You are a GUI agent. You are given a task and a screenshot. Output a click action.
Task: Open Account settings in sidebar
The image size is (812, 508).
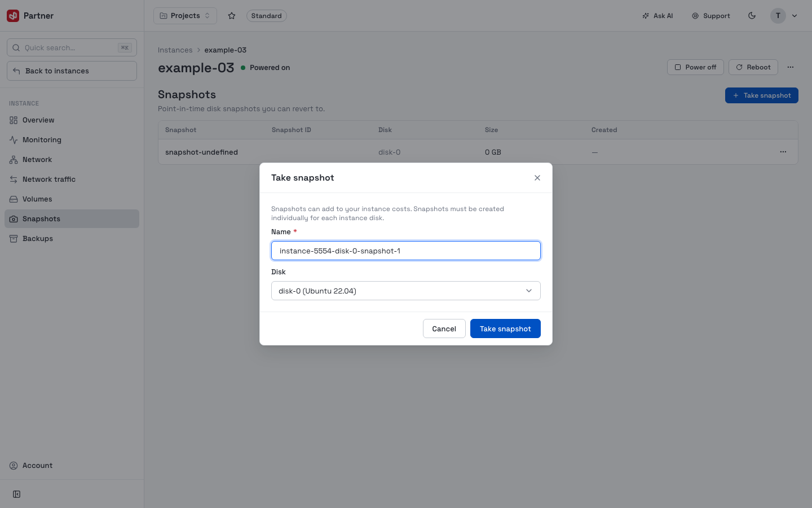[72, 466]
